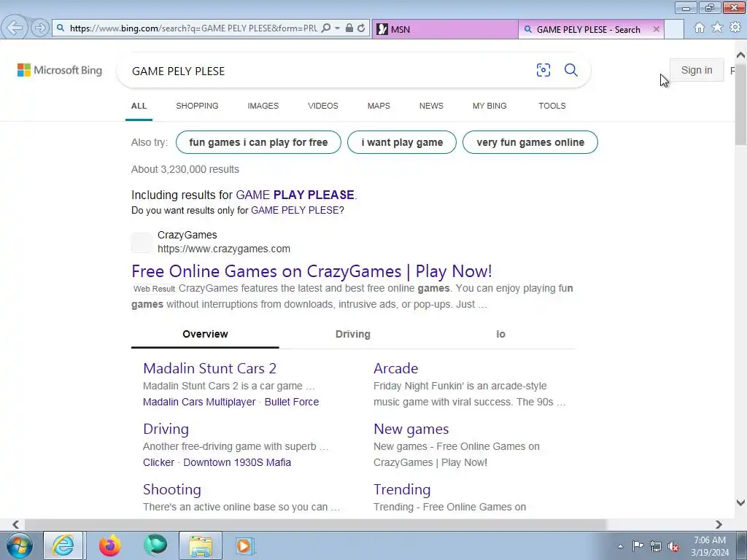Refresh the page with the reload icon
The height and width of the screenshot is (560, 747).
click(361, 28)
